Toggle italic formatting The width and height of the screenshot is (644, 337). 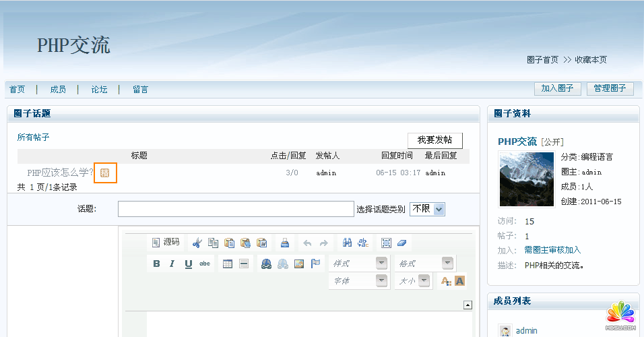[172, 264]
